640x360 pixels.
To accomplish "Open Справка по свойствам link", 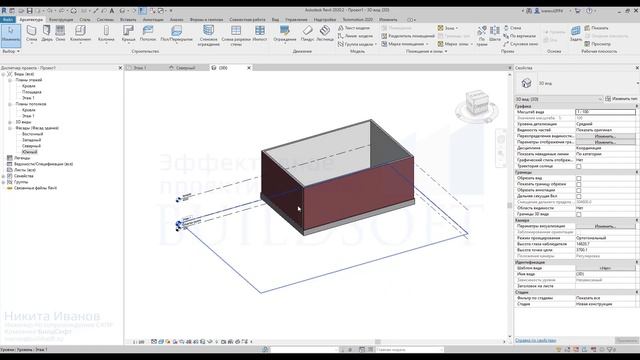I will 536,340.
